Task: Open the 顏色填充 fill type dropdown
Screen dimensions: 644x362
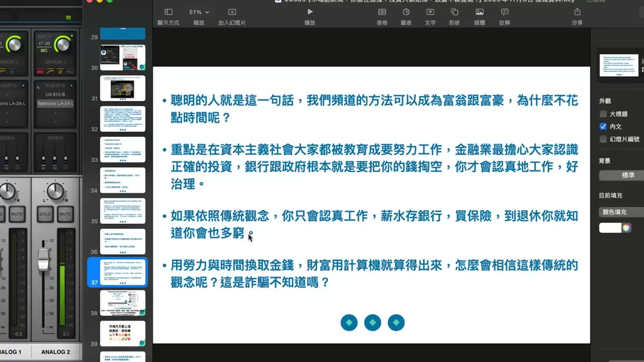Action: (x=621, y=212)
